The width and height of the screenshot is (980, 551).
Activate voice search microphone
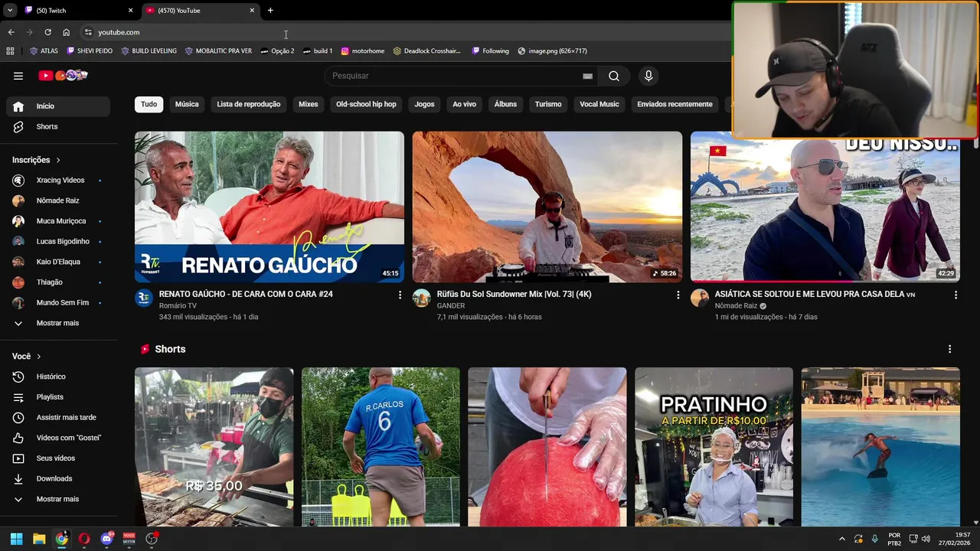648,76
